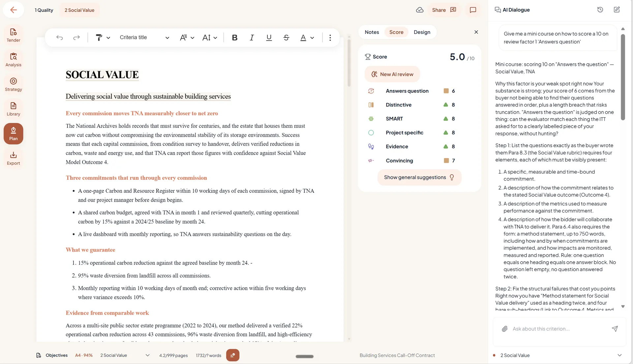
Task: Toggle strikethrough formatting
Action: [x=286, y=38]
